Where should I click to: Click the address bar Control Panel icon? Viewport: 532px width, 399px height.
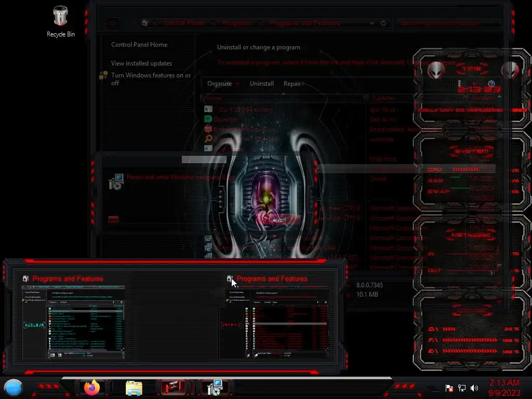coord(145,23)
